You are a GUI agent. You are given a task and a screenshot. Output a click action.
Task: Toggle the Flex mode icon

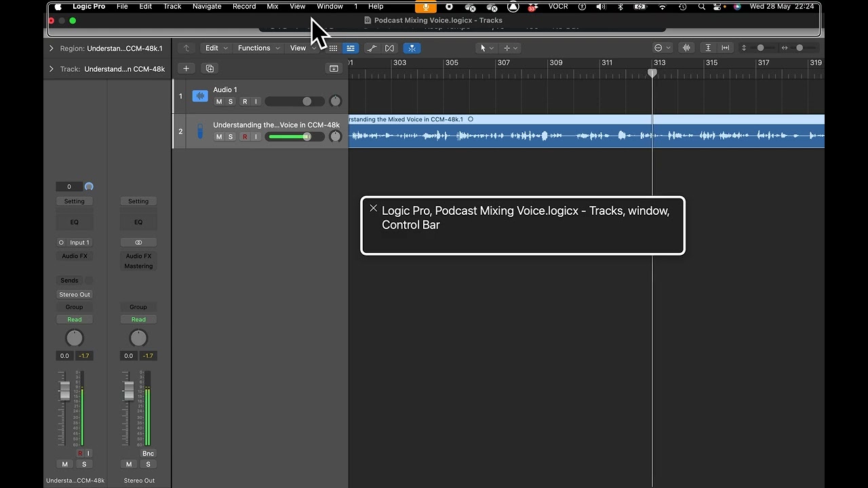coord(389,48)
